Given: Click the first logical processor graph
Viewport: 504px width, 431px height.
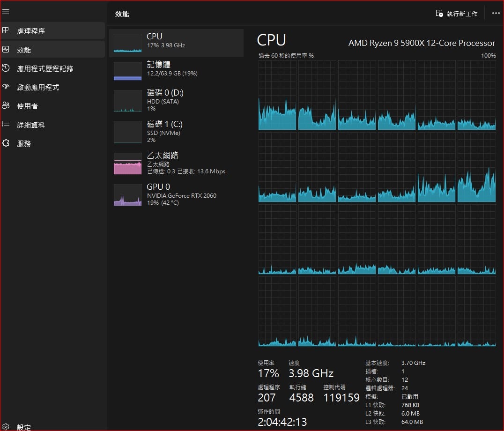Looking at the screenshot, I should click(277, 95).
